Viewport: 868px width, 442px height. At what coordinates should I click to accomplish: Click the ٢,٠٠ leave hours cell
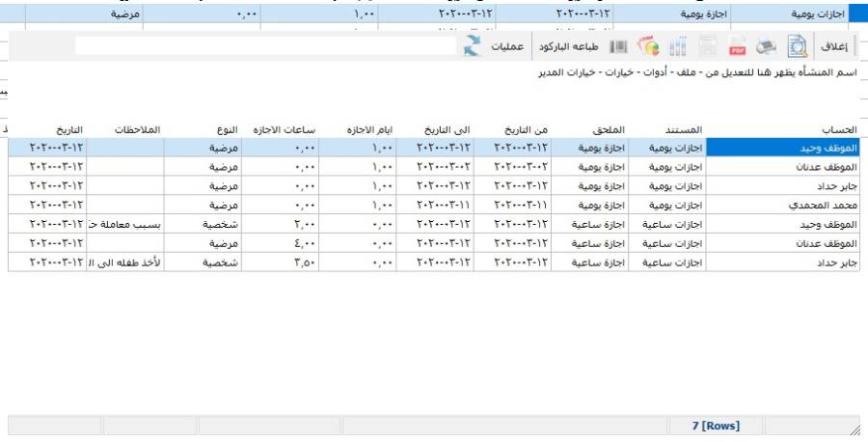tap(280, 224)
